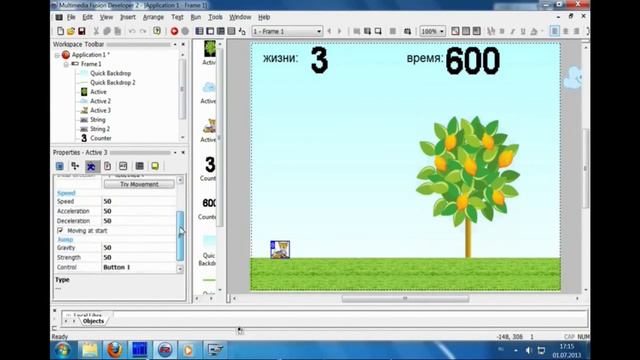Open Firefox from the taskbar

pos(114,350)
